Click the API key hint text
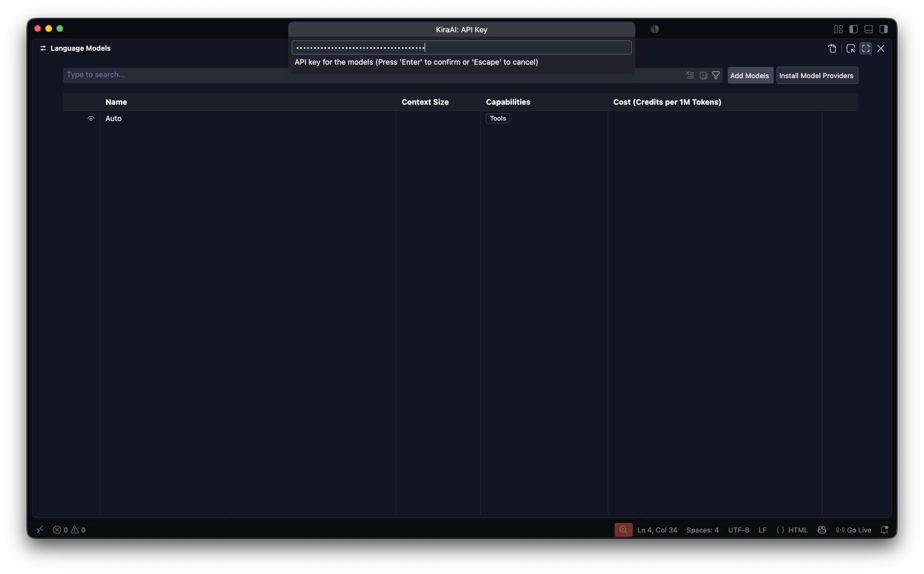924x574 pixels. coord(416,62)
